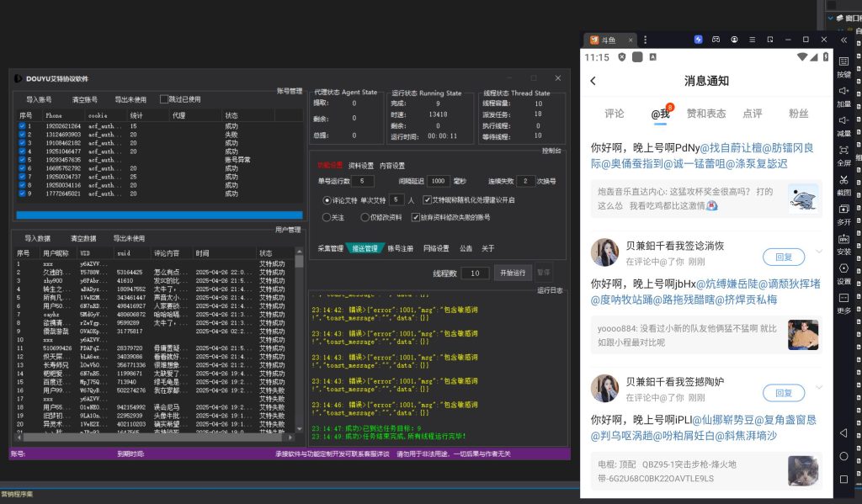Click the 导入账号 button
Image resolution: width=862 pixels, height=504 pixels.
point(38,99)
